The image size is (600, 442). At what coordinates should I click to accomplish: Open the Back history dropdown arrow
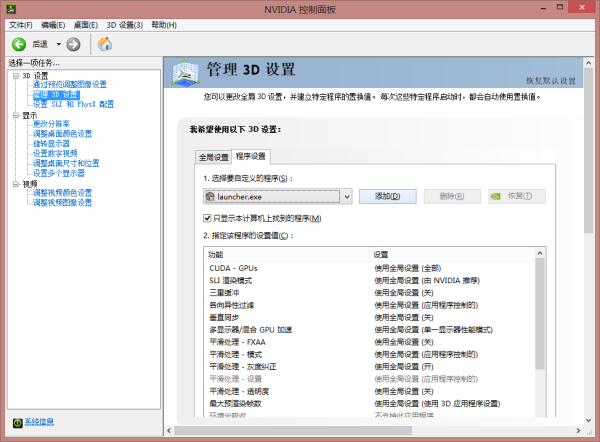[x=59, y=44]
